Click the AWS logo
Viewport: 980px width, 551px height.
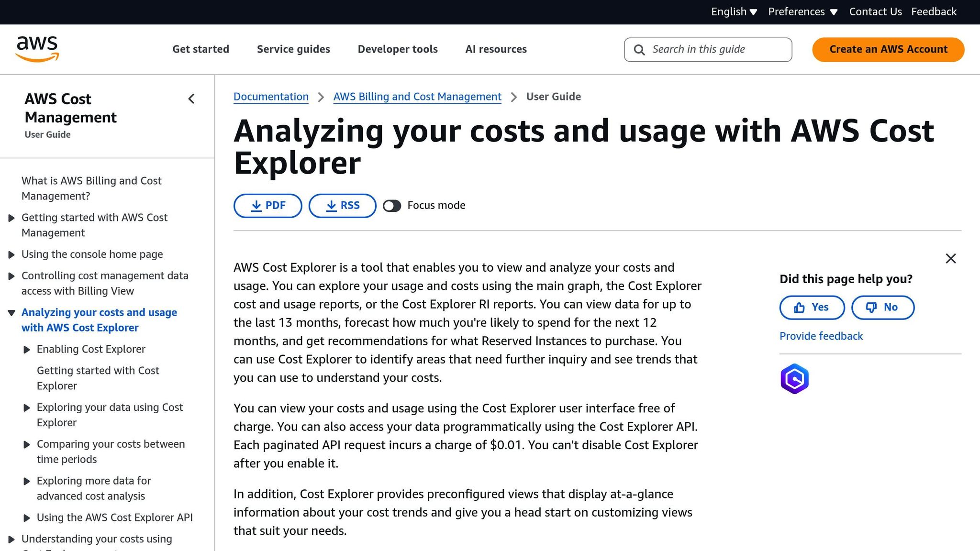(x=37, y=49)
